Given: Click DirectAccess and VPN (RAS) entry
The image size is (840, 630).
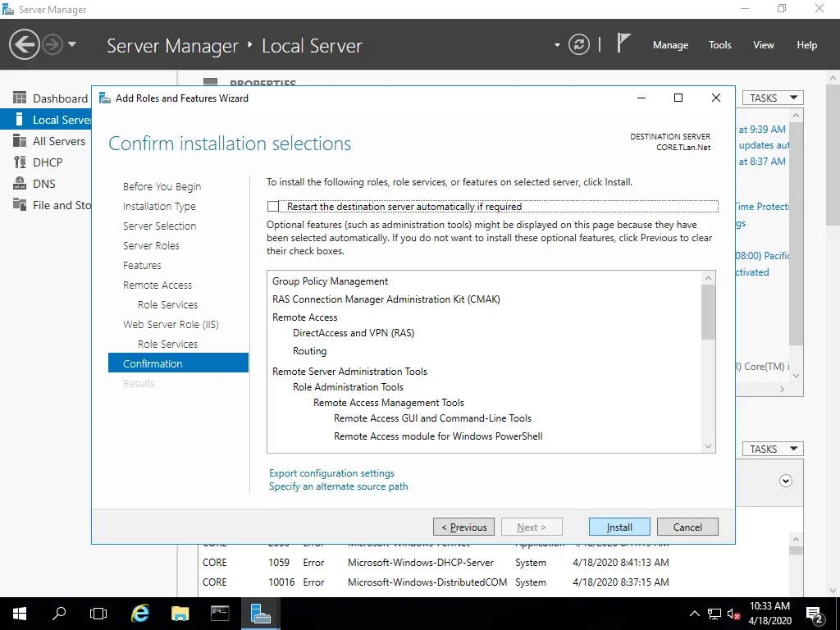Looking at the screenshot, I should point(354,333).
